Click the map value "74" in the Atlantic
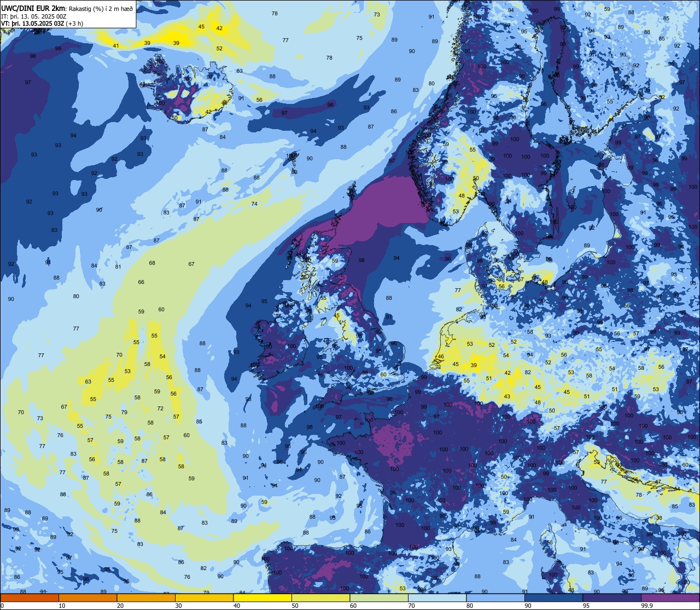This screenshot has height=610, width=700. pos(254,204)
